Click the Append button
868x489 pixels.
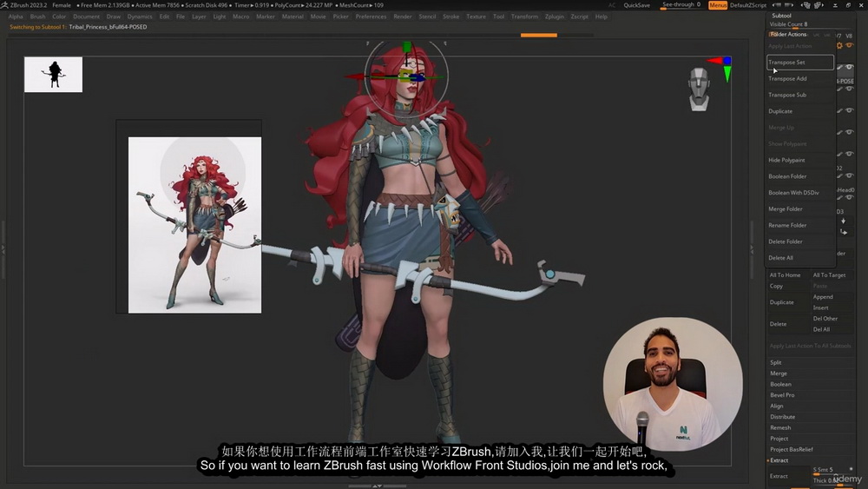coord(832,297)
